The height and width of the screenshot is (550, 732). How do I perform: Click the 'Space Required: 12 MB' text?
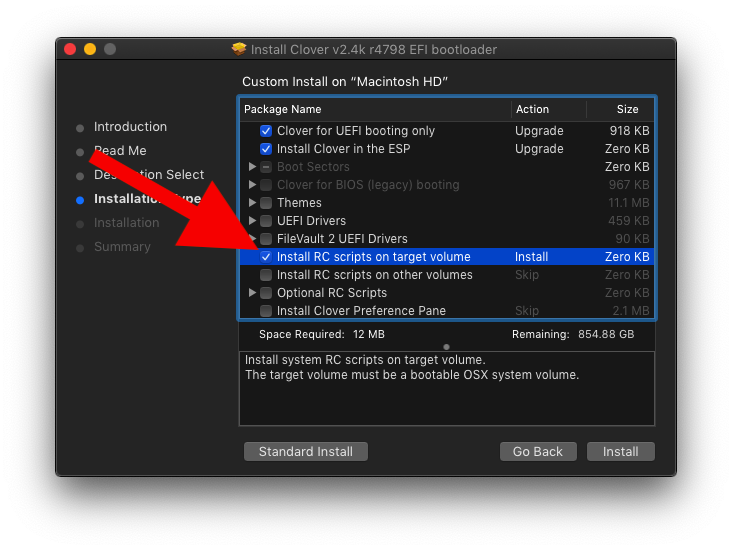[322, 334]
